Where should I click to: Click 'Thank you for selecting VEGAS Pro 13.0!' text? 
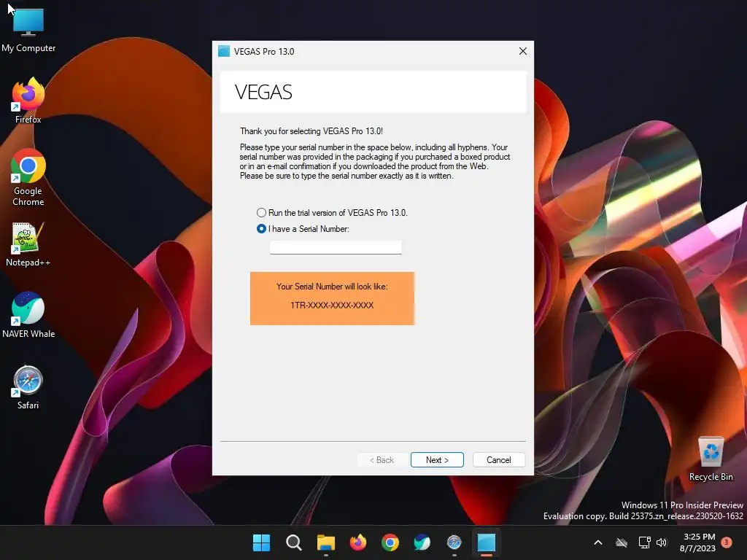(x=311, y=131)
